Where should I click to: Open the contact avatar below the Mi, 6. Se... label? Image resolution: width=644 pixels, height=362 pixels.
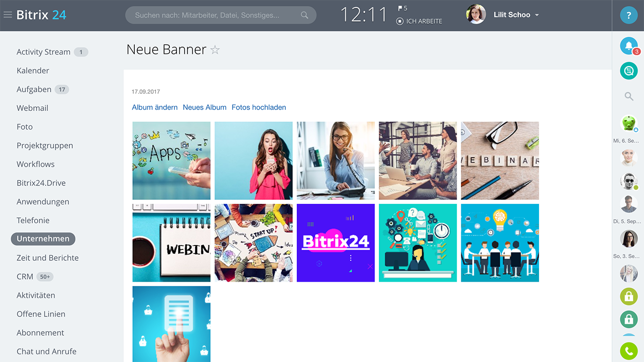pyautogui.click(x=629, y=158)
